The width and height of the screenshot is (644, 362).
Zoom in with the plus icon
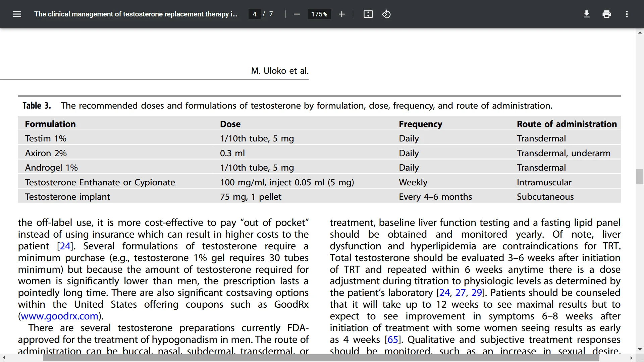[341, 14]
